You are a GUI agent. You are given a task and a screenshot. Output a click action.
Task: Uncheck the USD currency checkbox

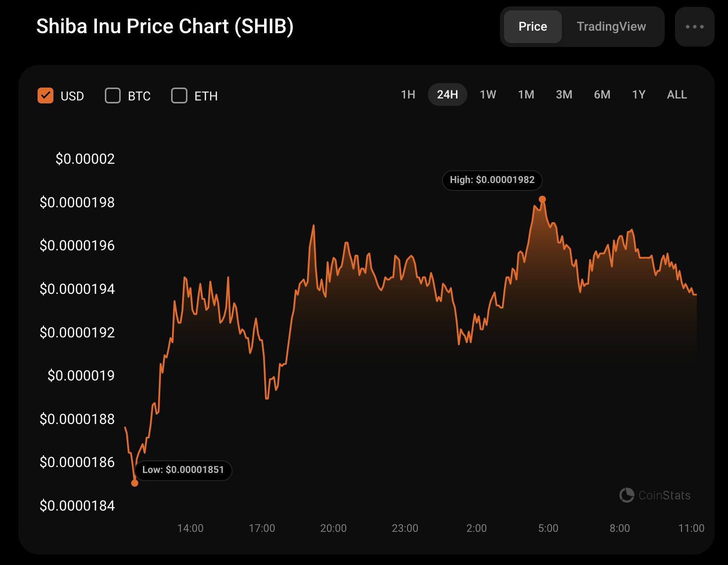[45, 95]
